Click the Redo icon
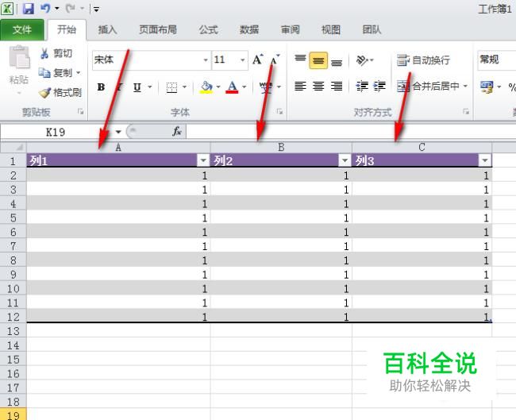This screenshot has height=420, width=516. 70,9
